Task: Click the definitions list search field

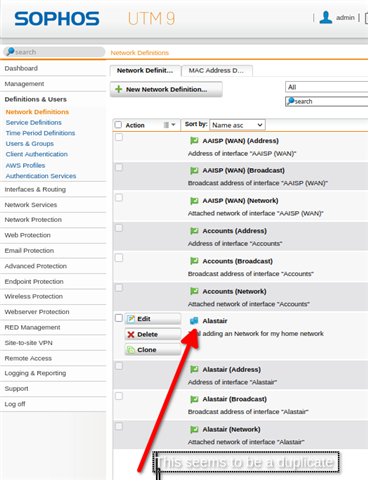Action: [327, 101]
